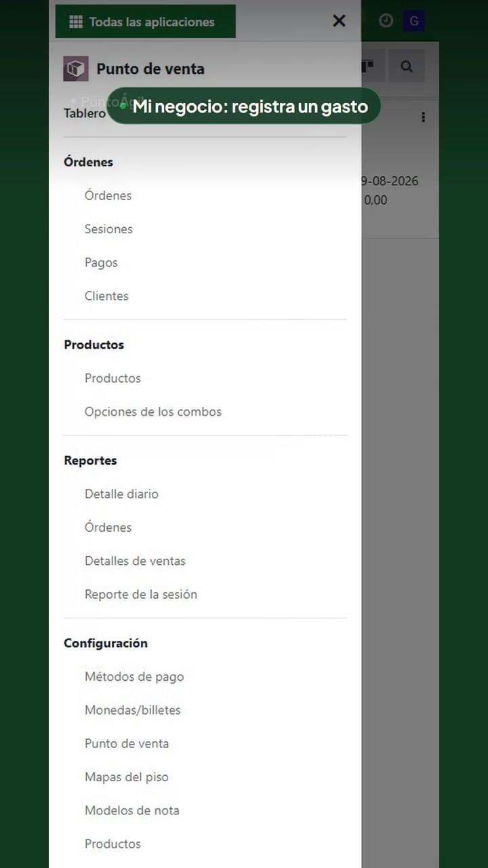Go to Sesiones under Órdenes
Image resolution: width=488 pixels, height=868 pixels.
(108, 229)
